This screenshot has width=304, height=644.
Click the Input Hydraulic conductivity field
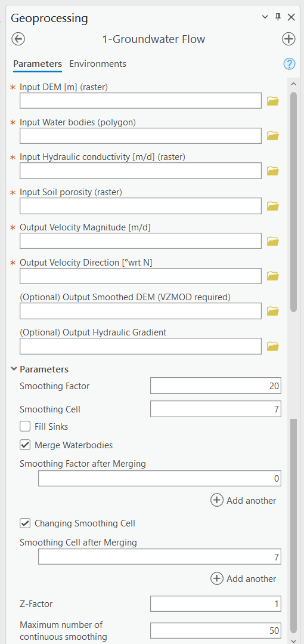click(x=140, y=171)
